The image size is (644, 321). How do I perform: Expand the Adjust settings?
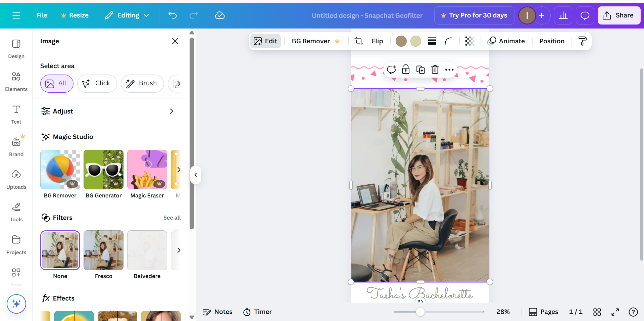click(x=111, y=111)
